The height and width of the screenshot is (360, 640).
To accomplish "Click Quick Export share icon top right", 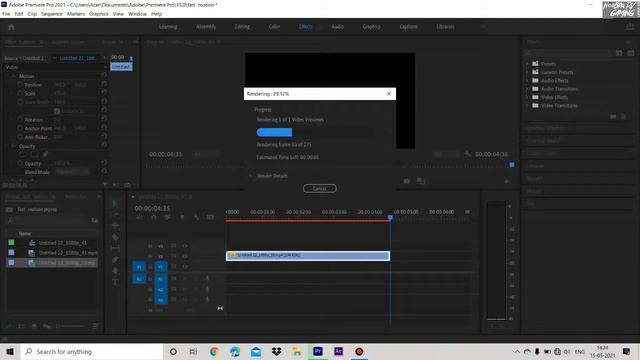I will coord(630,27).
